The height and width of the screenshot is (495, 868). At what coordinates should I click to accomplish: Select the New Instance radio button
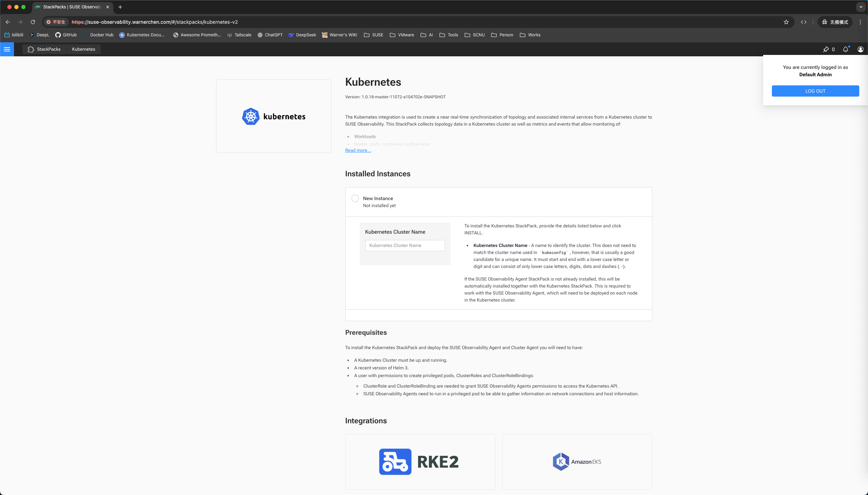pos(355,198)
